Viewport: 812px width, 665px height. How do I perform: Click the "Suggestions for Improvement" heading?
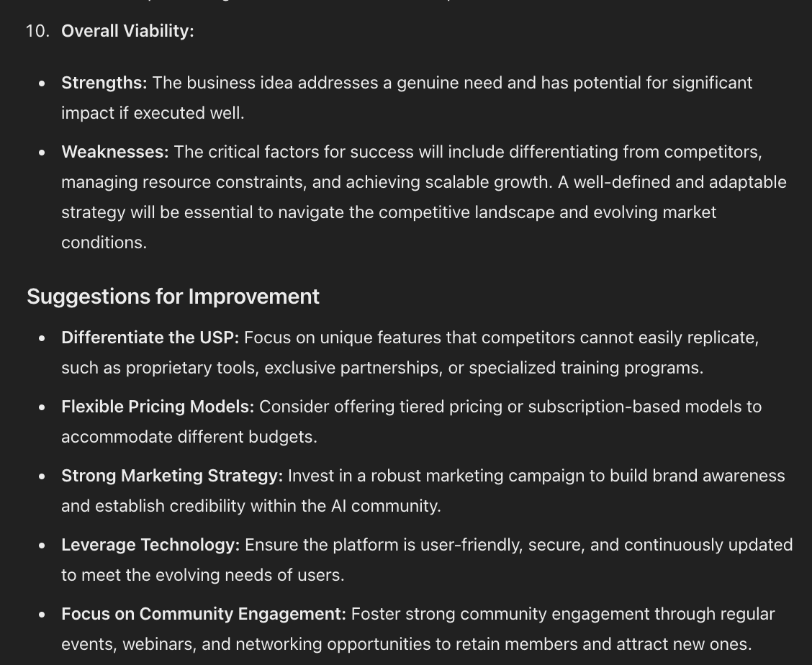click(173, 297)
